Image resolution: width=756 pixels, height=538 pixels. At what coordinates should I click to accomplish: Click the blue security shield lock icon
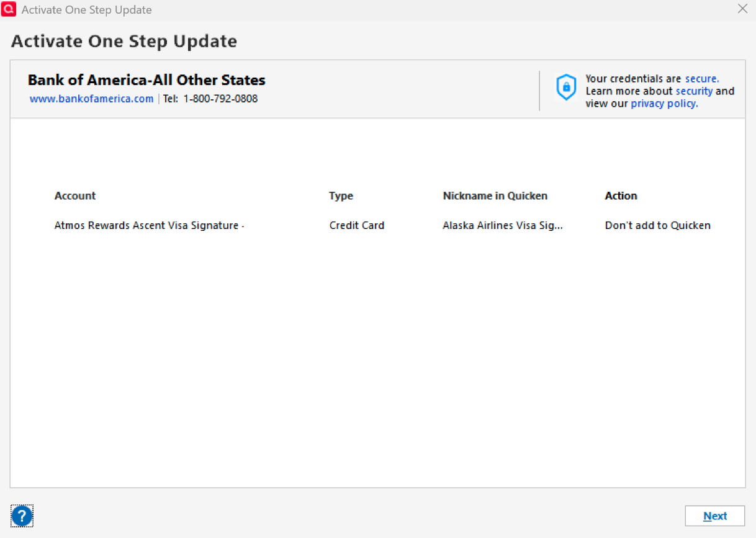click(x=566, y=87)
